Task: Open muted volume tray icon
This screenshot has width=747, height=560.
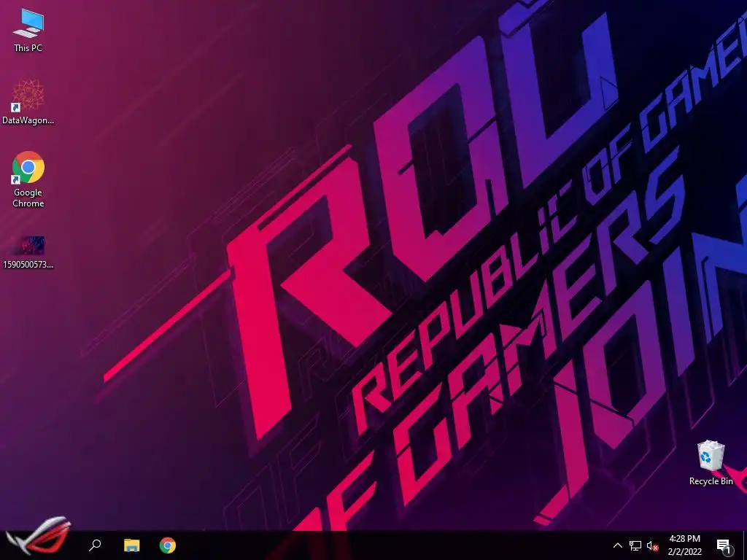Action: [652, 545]
